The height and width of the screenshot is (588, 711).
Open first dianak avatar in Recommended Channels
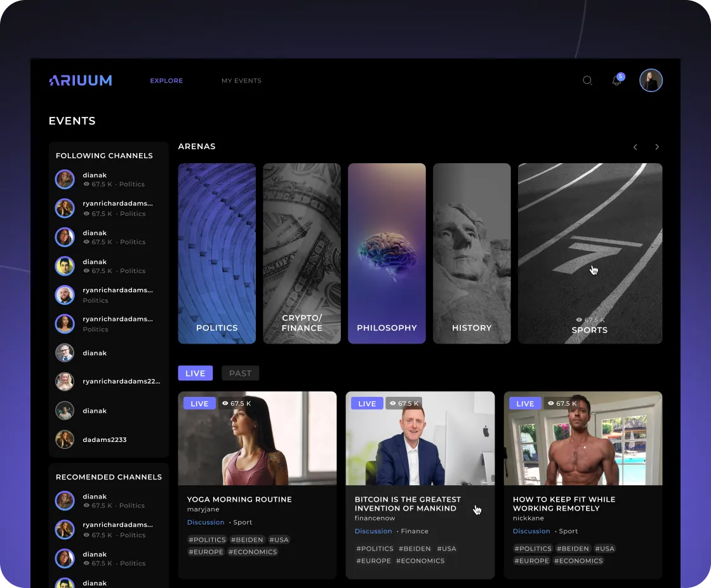[65, 501]
